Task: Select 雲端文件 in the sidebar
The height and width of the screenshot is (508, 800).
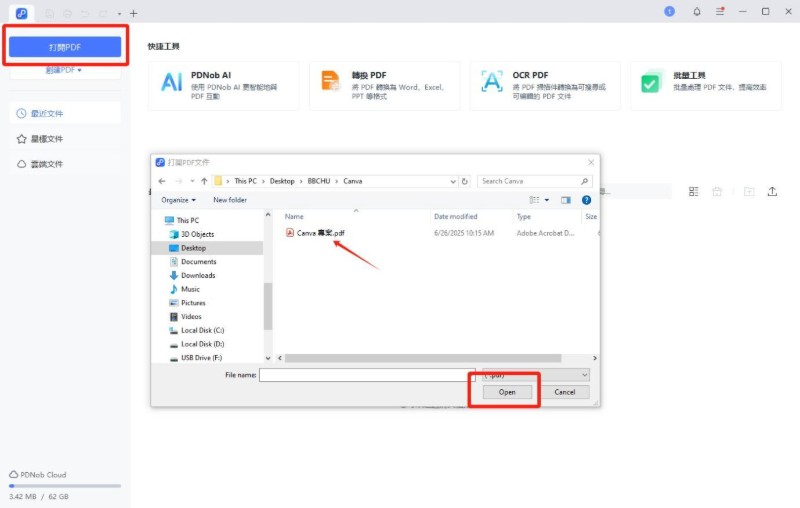Action: pos(65,164)
